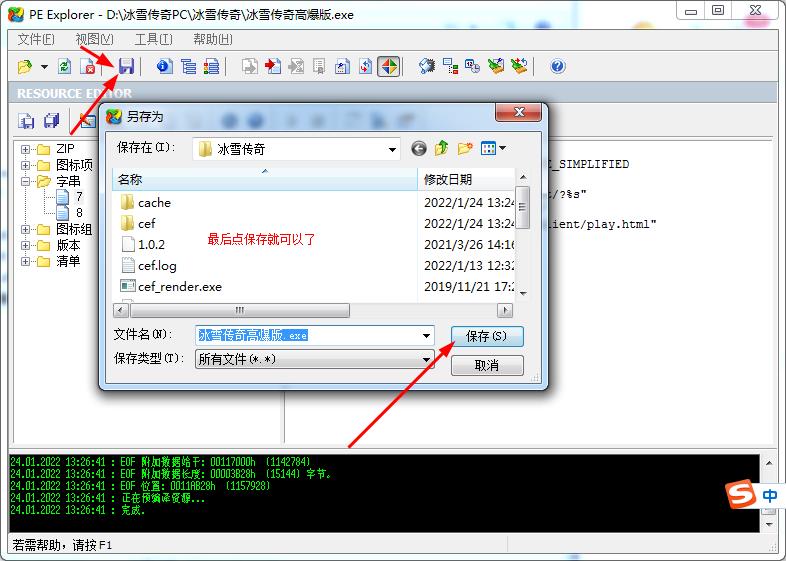Click the Resource Editor colorful diamond icon
786x561 pixels.
(389, 66)
